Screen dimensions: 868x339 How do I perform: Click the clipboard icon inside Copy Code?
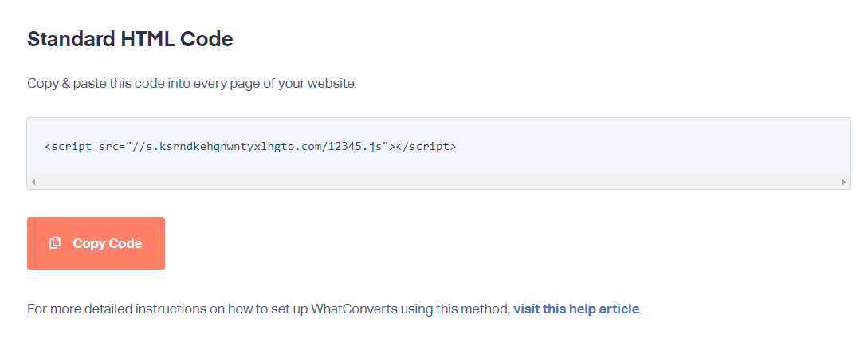tap(55, 243)
